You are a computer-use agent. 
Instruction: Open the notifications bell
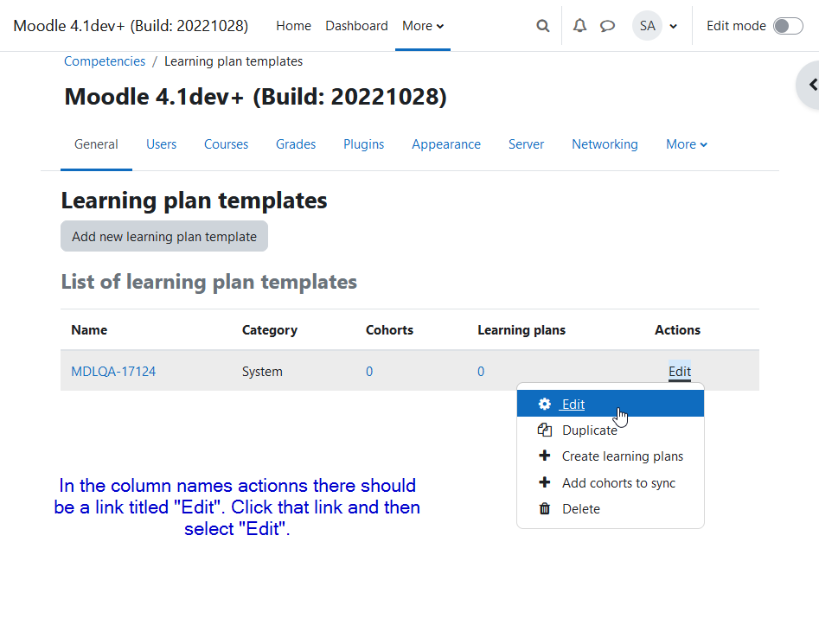coord(579,26)
